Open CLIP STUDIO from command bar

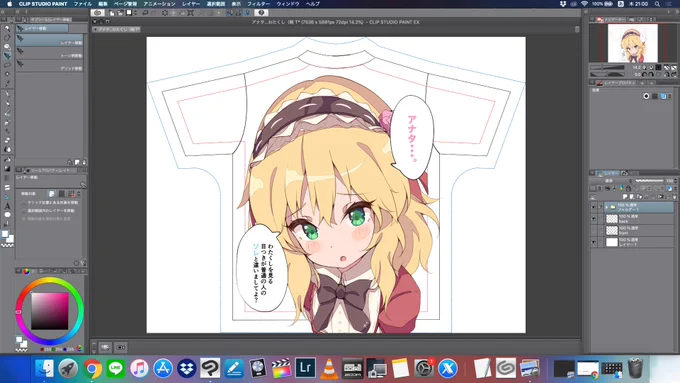[x=98, y=13]
